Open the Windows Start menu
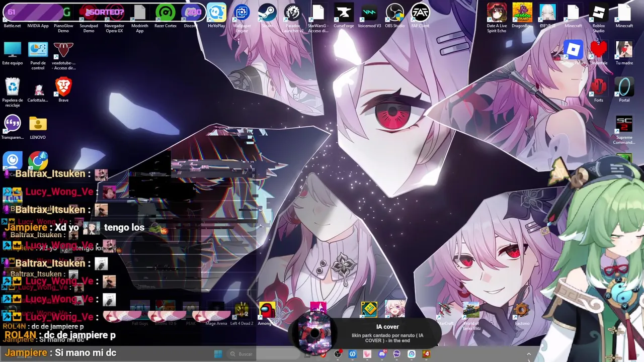 click(x=218, y=354)
